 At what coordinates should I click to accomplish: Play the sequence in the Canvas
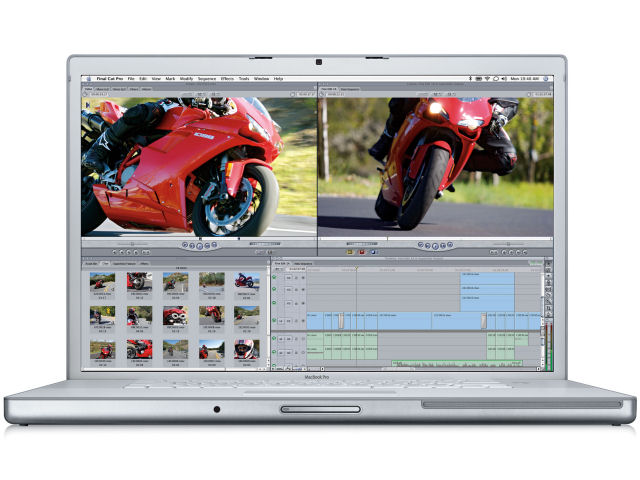tap(435, 246)
